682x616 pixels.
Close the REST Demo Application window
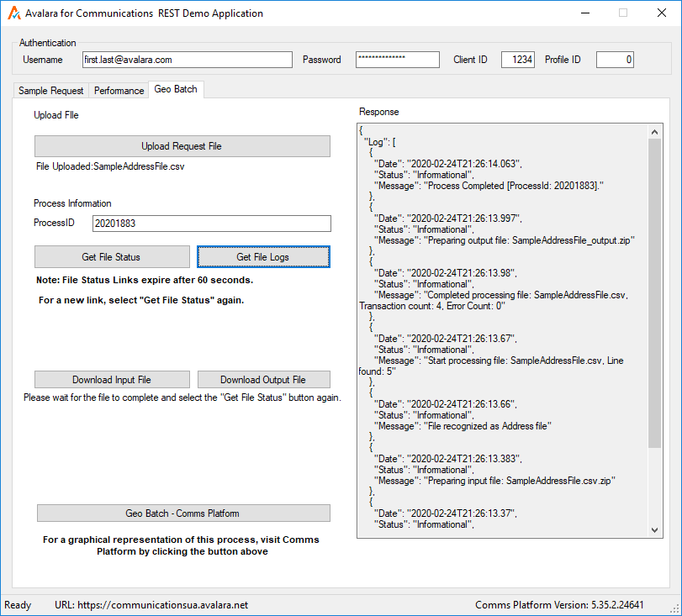click(661, 13)
